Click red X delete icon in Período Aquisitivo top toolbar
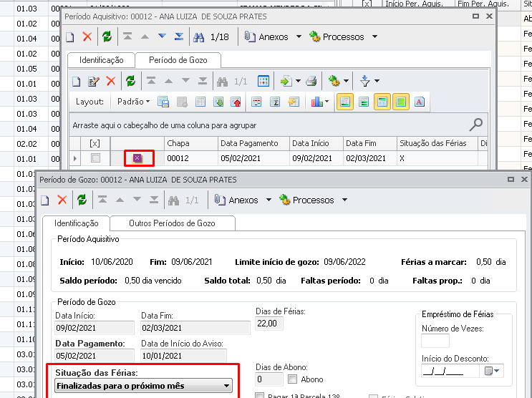The image size is (532, 398). (87, 37)
